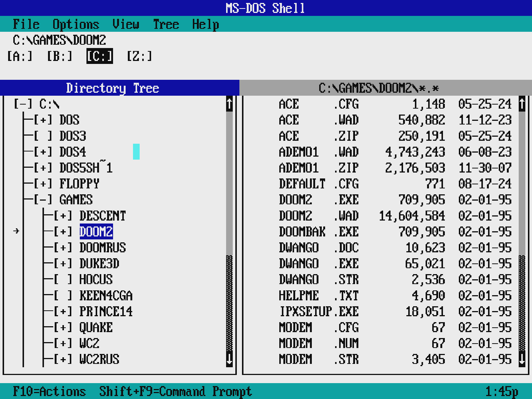Screen dimensions: 532x399
Task: Select the KEEN4CGA directory
Action: 106,296
